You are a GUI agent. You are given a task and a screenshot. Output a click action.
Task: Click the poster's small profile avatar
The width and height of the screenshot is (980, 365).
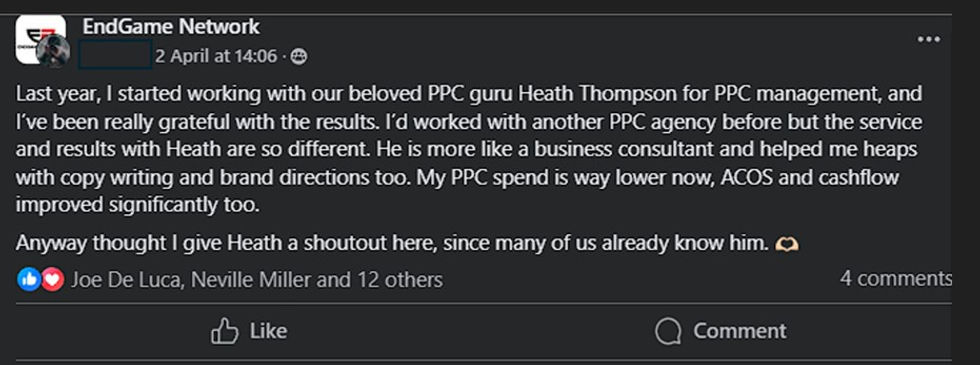click(x=52, y=51)
